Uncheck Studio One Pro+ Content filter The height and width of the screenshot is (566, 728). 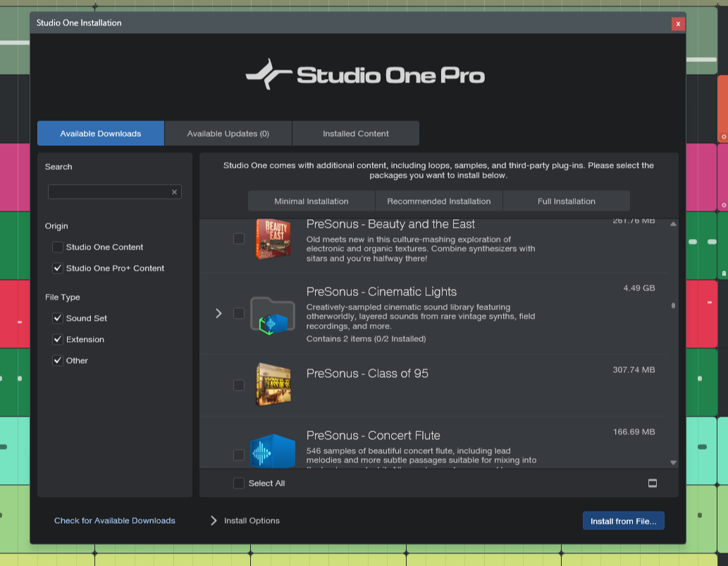pos(58,268)
